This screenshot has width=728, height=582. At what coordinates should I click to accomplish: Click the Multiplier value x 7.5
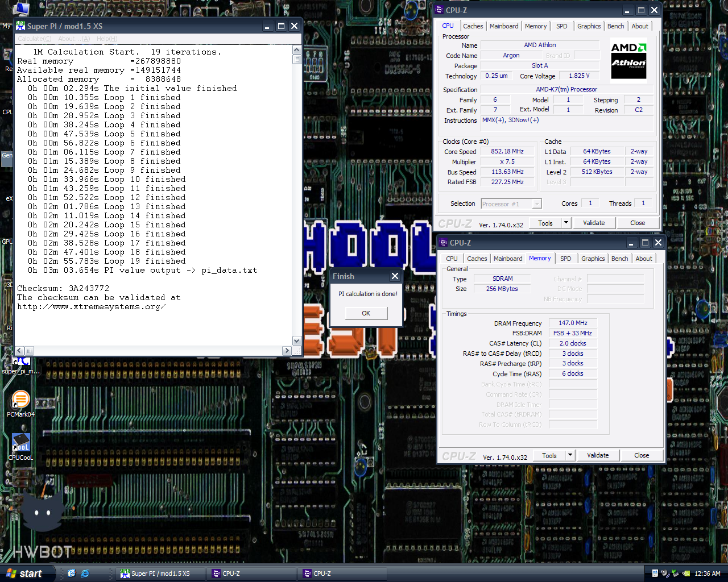pos(507,161)
